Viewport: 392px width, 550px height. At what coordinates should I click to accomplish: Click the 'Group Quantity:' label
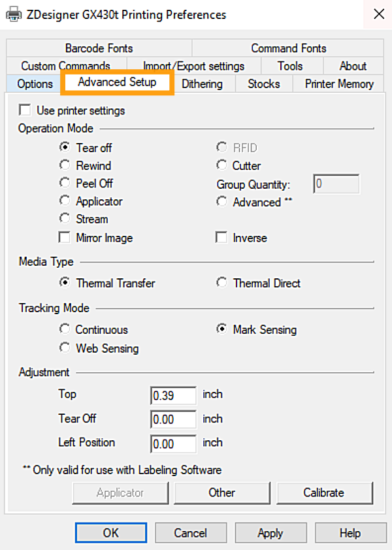(x=253, y=184)
